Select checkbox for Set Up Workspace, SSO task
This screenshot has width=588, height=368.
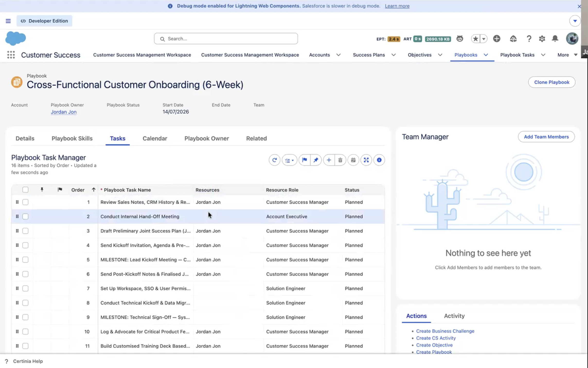tap(25, 288)
